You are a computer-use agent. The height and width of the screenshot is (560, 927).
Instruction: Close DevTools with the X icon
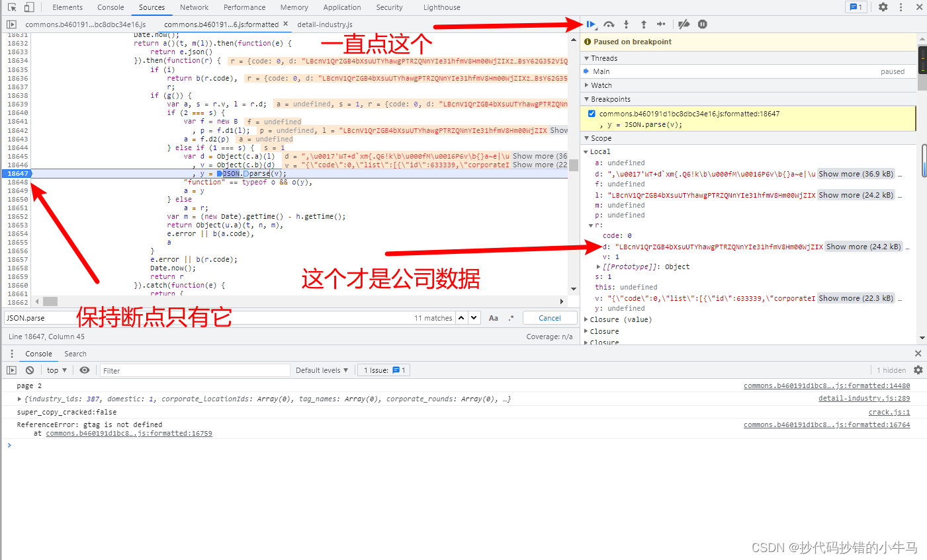[919, 7]
